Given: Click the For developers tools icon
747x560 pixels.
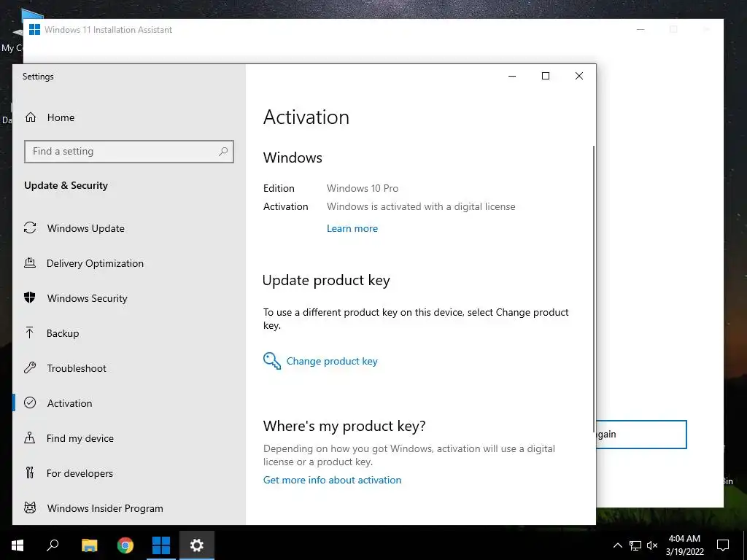Looking at the screenshot, I should [x=30, y=472].
